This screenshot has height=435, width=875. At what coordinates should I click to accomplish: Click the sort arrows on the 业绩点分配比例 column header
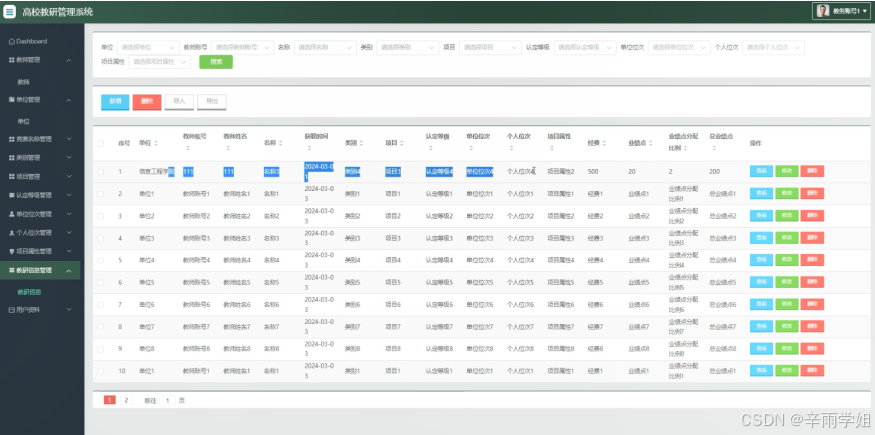[685, 148]
